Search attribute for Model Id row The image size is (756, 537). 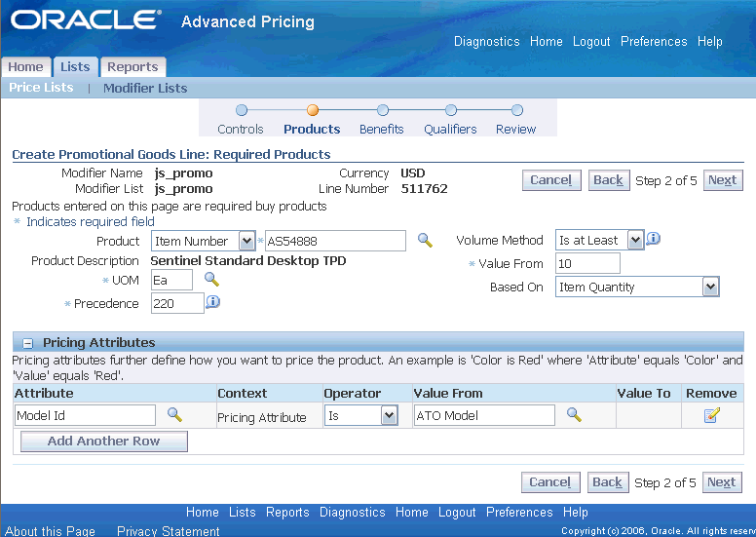pos(174,414)
